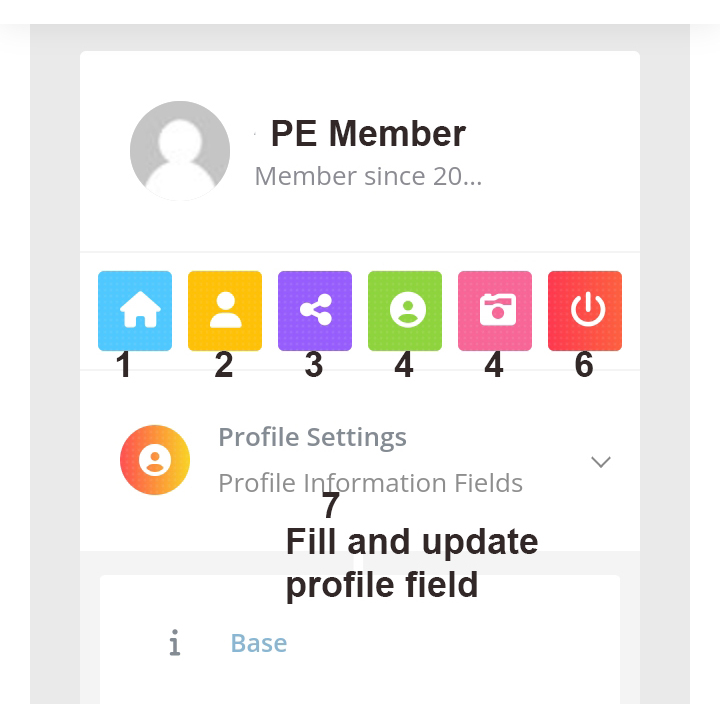This screenshot has height=704, width=720.
Task: Expand the Profile Settings chevron
Action: tap(600, 462)
